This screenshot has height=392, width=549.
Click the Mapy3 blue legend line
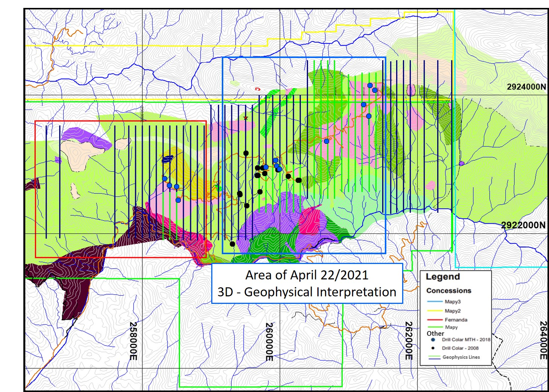point(435,301)
